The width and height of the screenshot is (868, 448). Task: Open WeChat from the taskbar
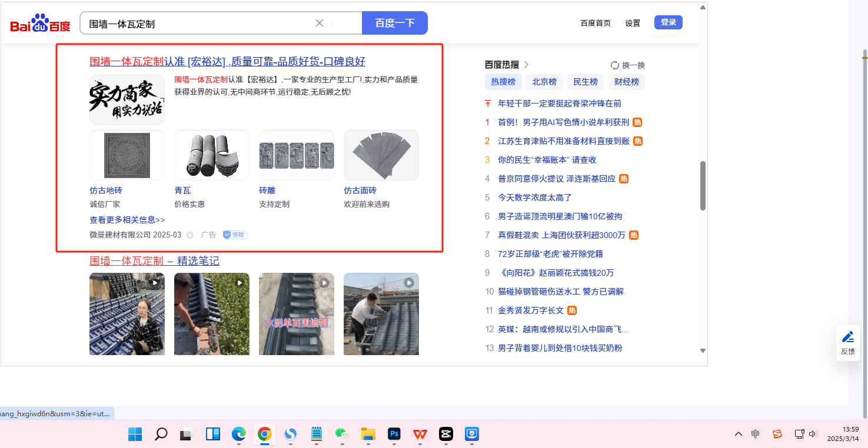click(342, 434)
